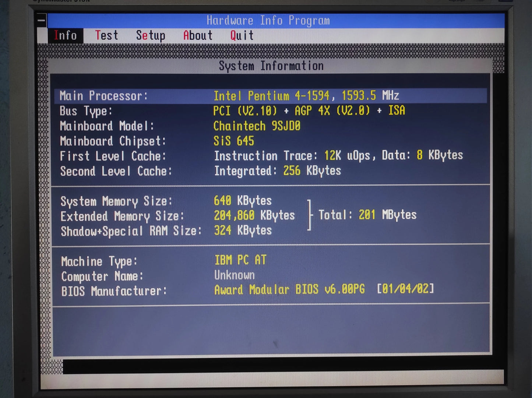The width and height of the screenshot is (532, 398).
Task: Click the Extended Memory Size value
Action: 254,215
